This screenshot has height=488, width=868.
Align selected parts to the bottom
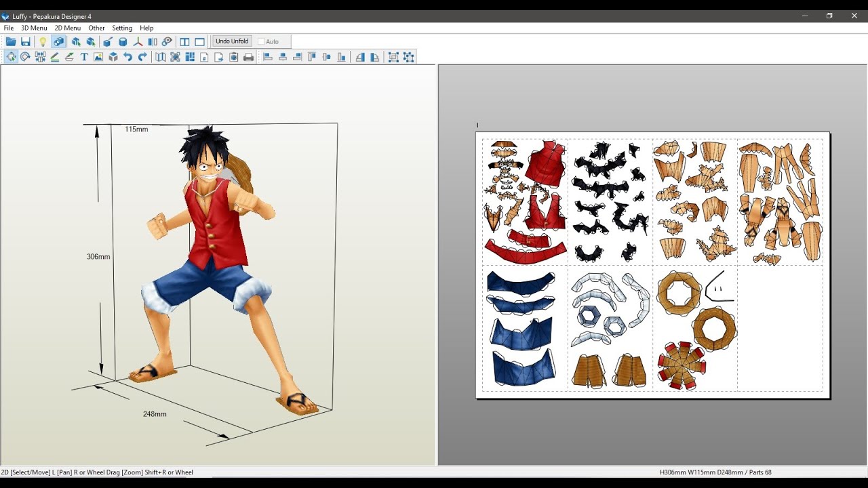[x=341, y=57]
